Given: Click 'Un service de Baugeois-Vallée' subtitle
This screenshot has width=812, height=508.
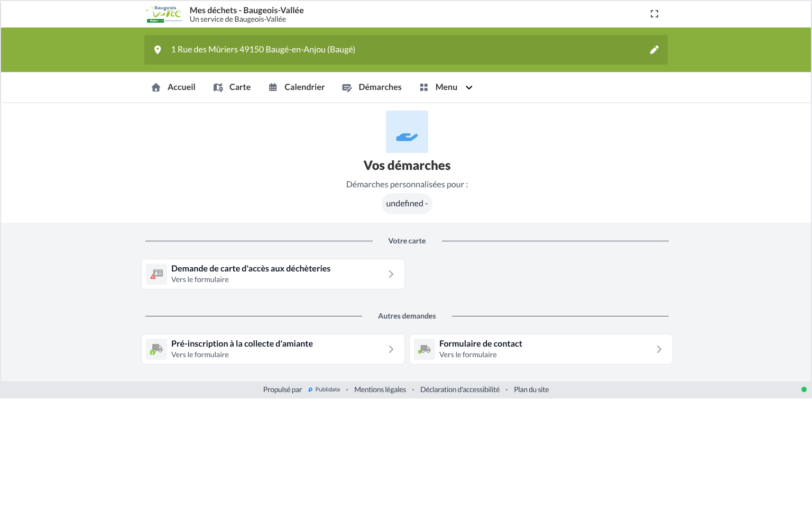Looking at the screenshot, I should [238, 20].
